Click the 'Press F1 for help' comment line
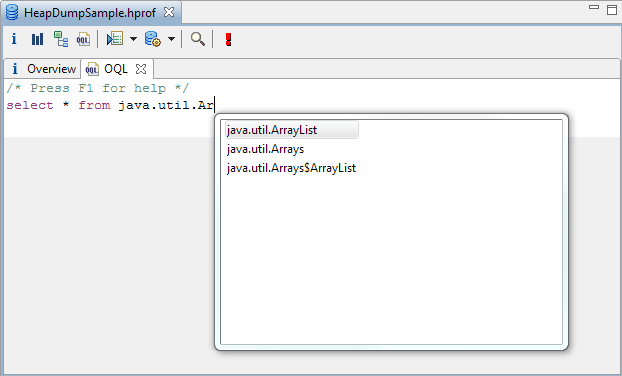The image size is (622, 376). [x=98, y=88]
